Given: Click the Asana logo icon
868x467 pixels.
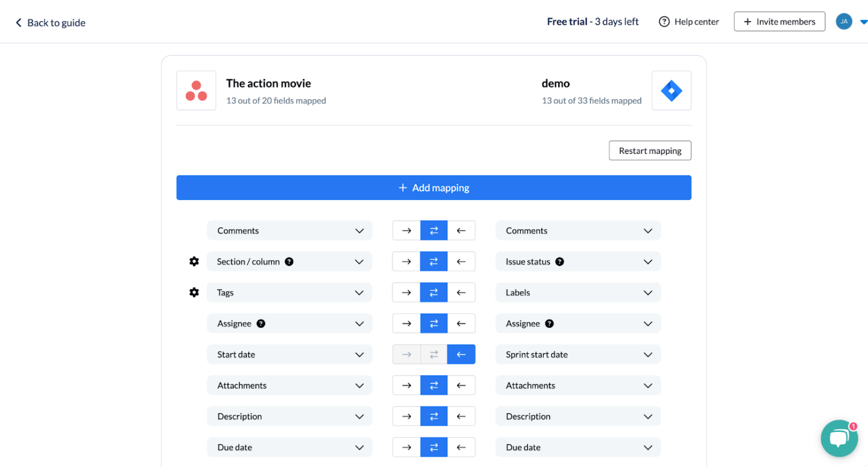Looking at the screenshot, I should [x=197, y=90].
